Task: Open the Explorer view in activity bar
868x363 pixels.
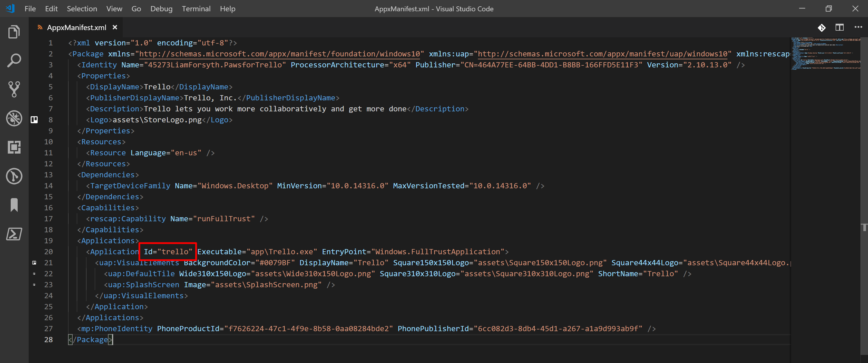Action: pyautogui.click(x=14, y=32)
